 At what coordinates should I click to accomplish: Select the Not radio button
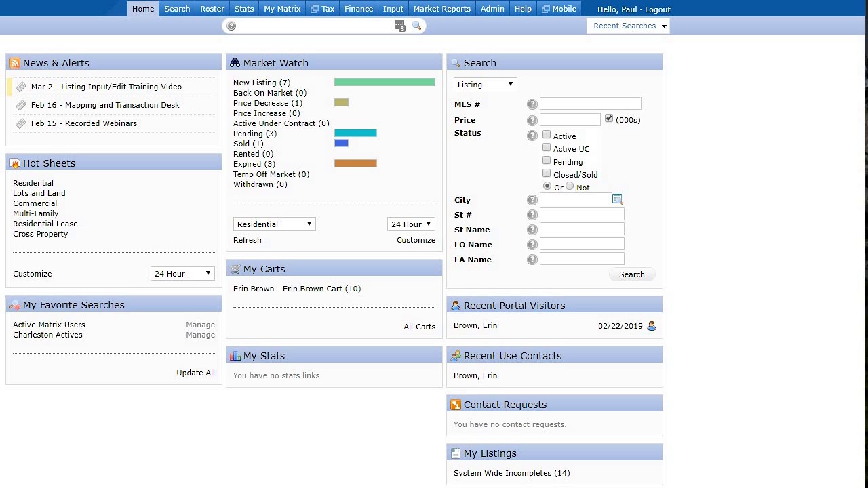[x=570, y=186]
